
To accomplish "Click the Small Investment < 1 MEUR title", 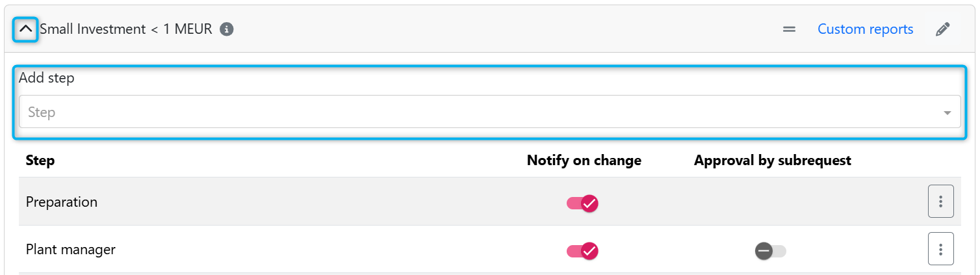I will tap(126, 29).
